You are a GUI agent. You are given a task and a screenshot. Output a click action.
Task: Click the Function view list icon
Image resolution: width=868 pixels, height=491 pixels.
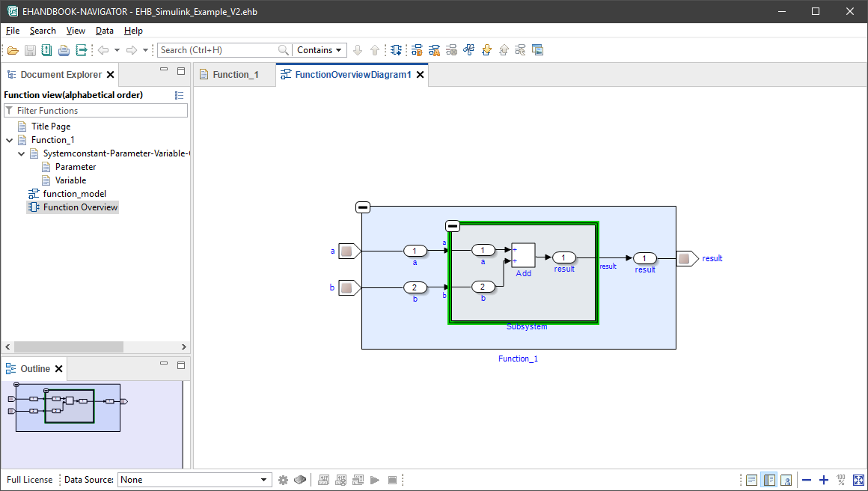coord(179,95)
